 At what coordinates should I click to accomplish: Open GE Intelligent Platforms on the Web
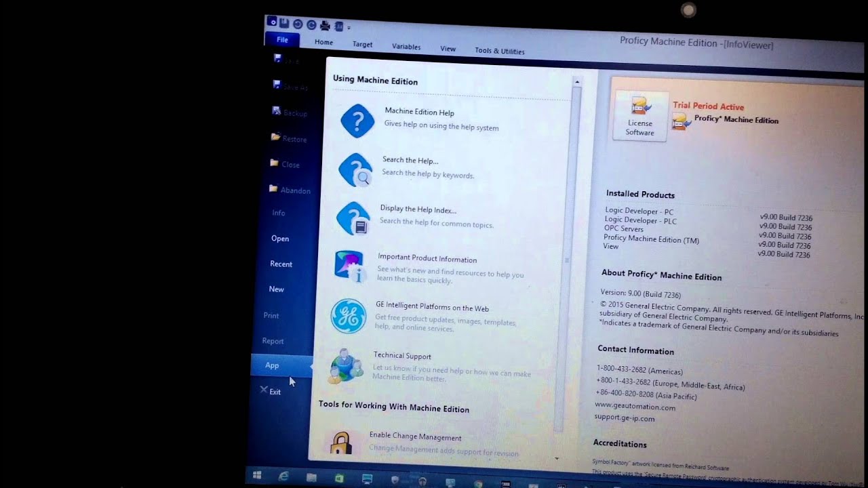click(432, 307)
